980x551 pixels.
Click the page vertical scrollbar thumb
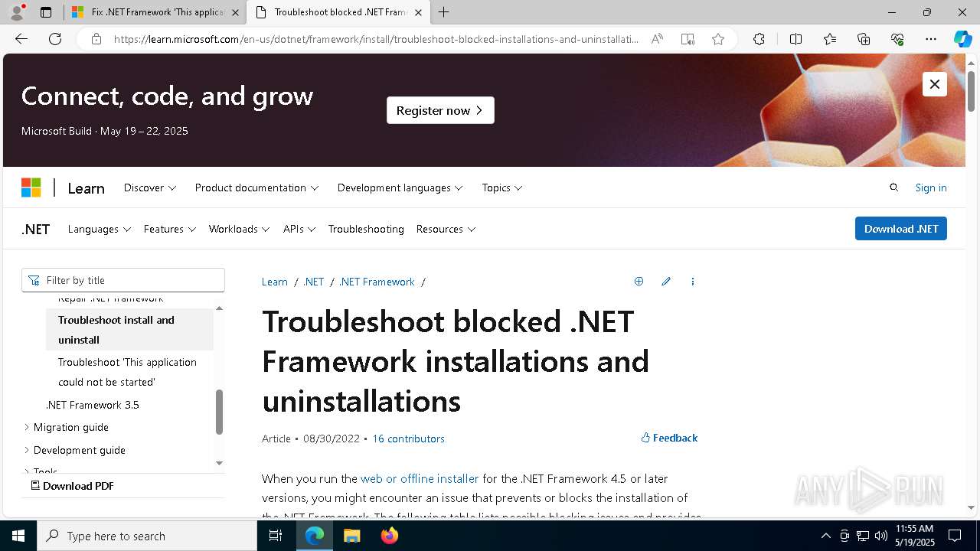point(971,91)
